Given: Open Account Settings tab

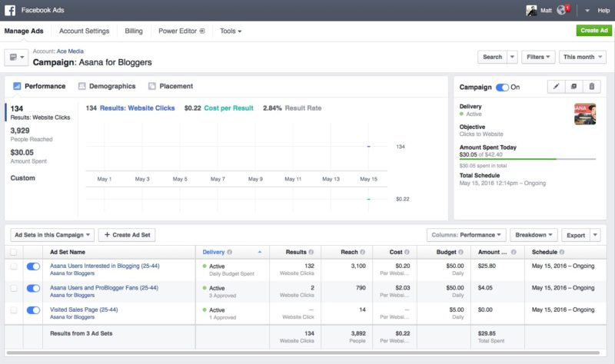Looking at the screenshot, I should click(85, 31).
